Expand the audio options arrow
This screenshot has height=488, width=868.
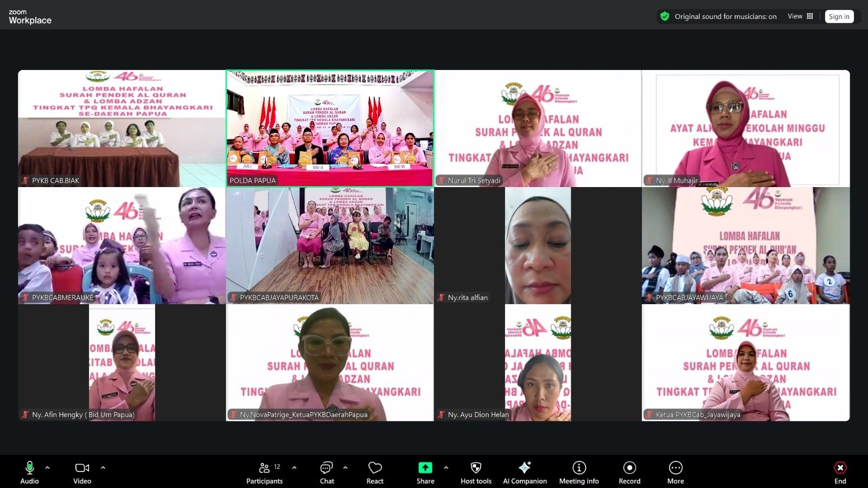click(x=48, y=467)
